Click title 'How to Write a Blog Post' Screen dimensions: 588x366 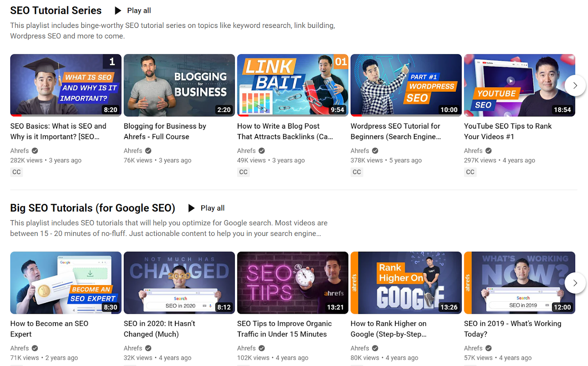click(285, 131)
